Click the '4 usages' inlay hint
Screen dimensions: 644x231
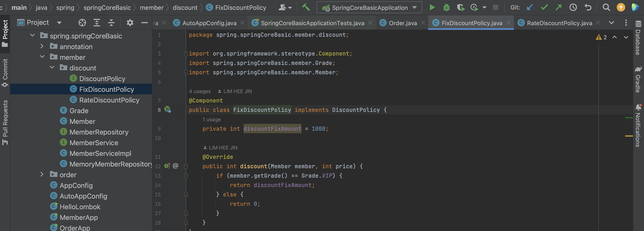coord(200,91)
